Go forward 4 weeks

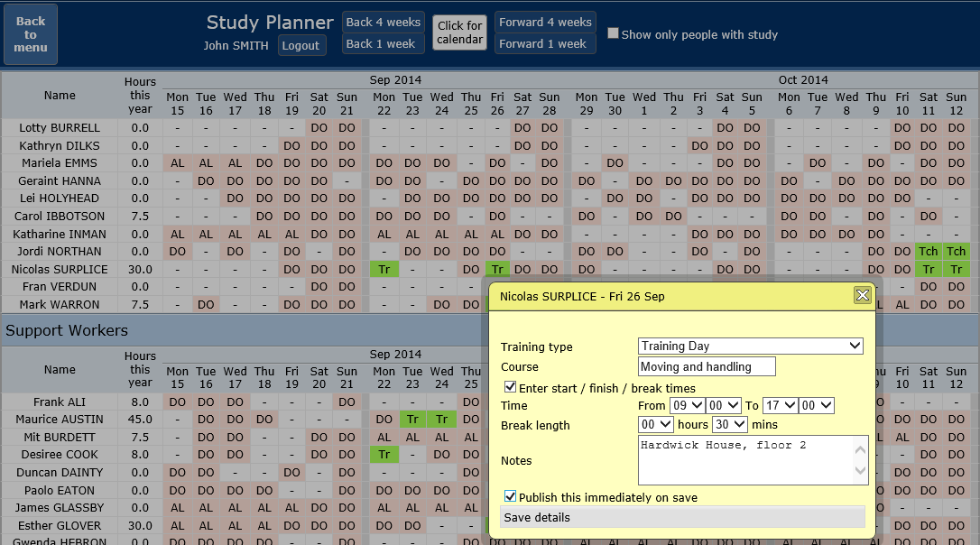pyautogui.click(x=545, y=22)
